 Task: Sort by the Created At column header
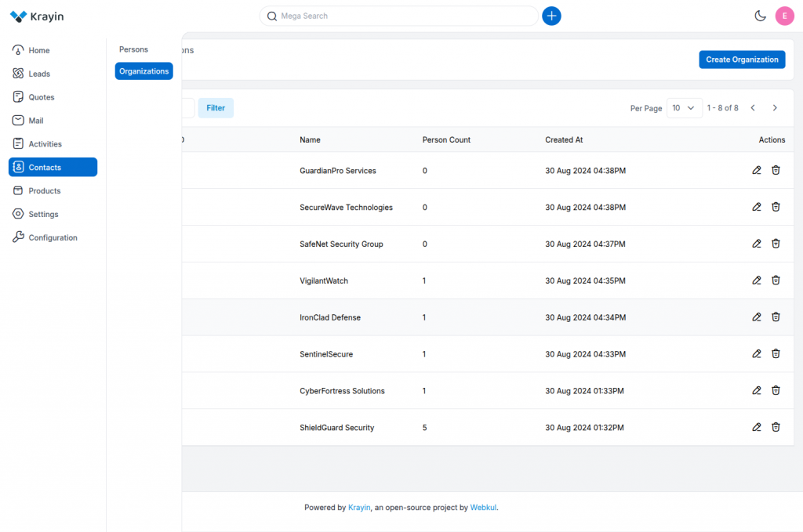[564, 139]
